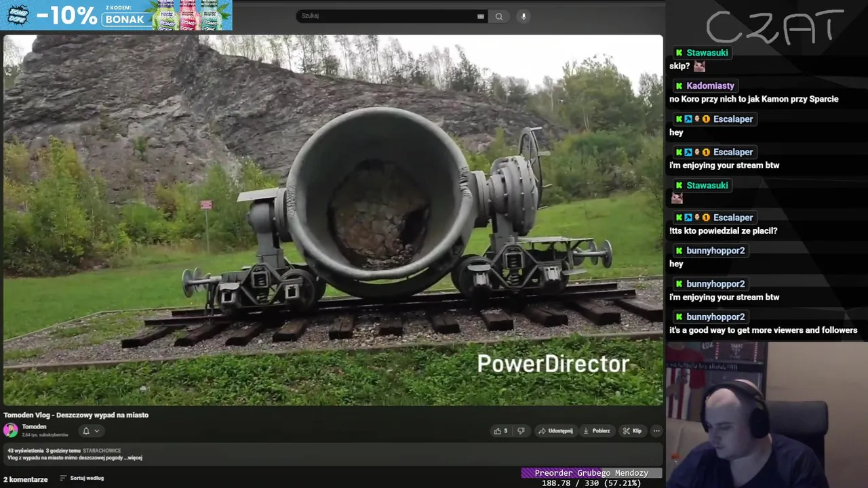
Task: Click the '43 wyświetlenia' view count text
Action: tap(25, 451)
